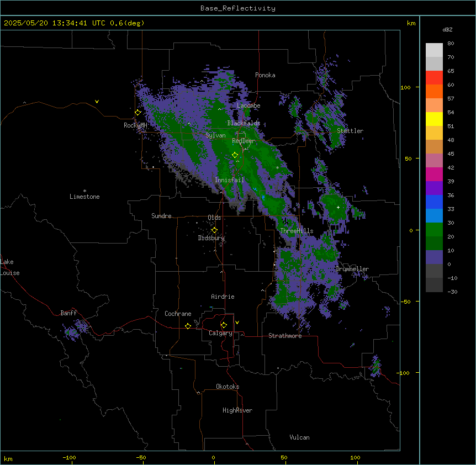The width and height of the screenshot is (476, 465).
Task: Select the Blackfalds label
Action: tap(244, 123)
